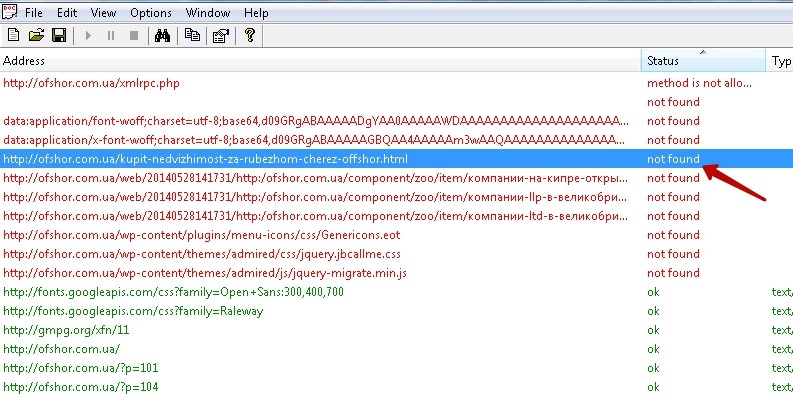Select the Open+Sans googleapis row
793x397 pixels.
click(x=396, y=292)
